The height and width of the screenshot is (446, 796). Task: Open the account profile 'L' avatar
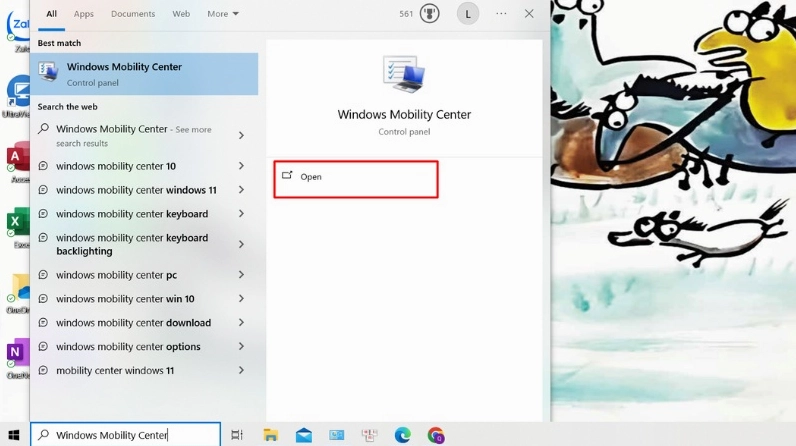[467, 14]
